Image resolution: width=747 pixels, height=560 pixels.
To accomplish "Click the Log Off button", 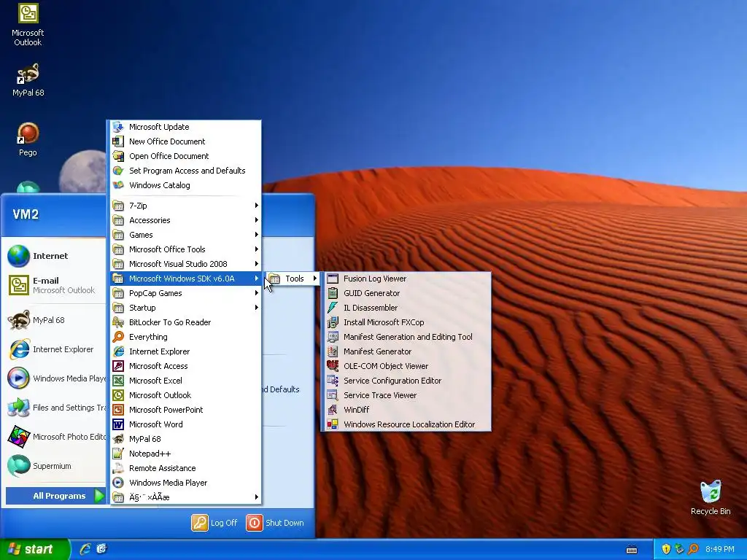I will coord(214,523).
